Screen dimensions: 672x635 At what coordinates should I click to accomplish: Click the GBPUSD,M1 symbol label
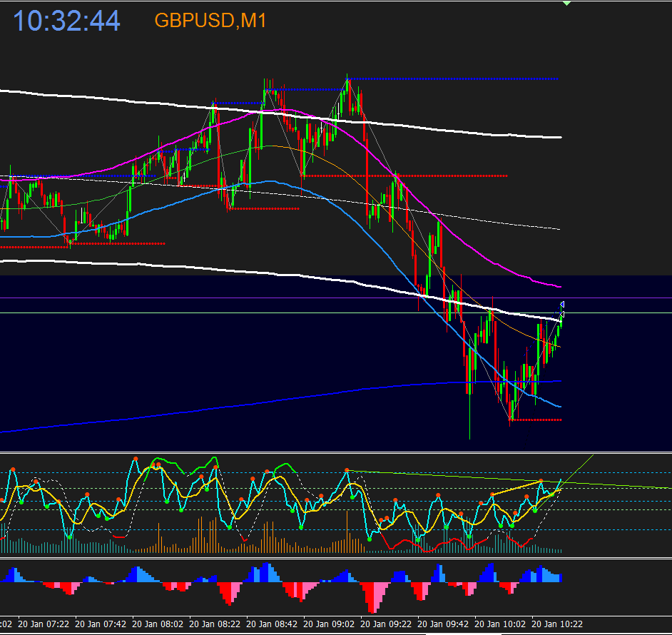[x=210, y=21]
